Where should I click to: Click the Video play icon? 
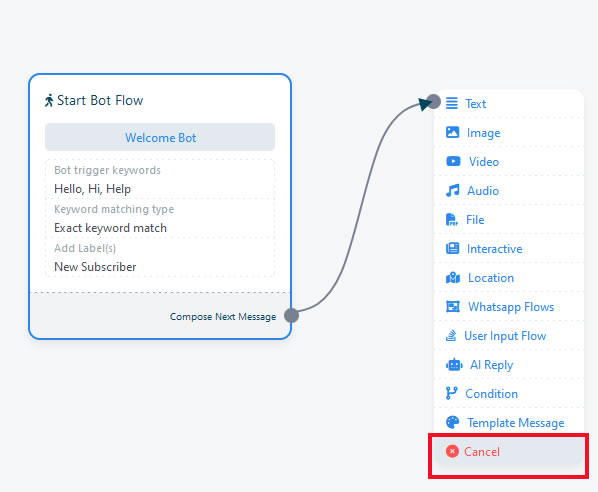pos(453,161)
